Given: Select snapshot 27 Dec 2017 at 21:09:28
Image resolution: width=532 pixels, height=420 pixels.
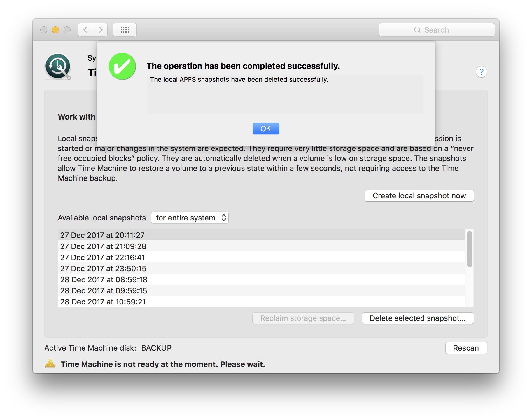Looking at the screenshot, I should pyautogui.click(x=261, y=246).
